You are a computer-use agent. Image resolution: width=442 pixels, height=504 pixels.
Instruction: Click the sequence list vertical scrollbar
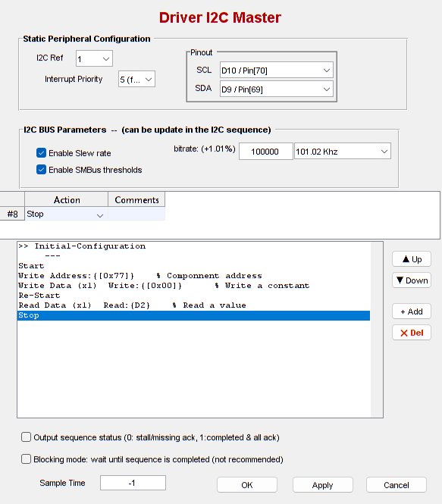click(x=377, y=330)
